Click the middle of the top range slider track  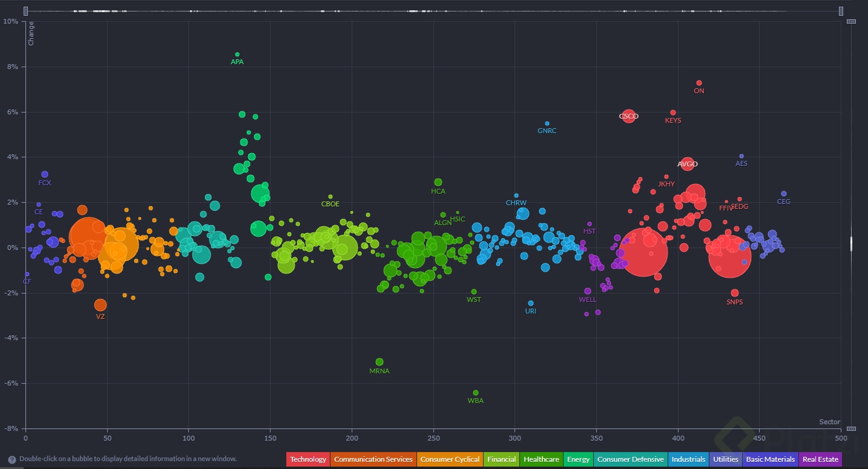pos(433,10)
